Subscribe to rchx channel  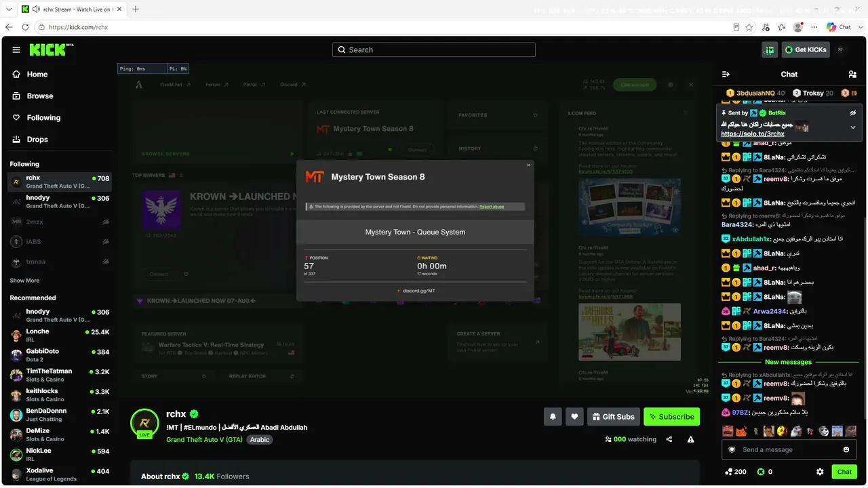coord(671,417)
